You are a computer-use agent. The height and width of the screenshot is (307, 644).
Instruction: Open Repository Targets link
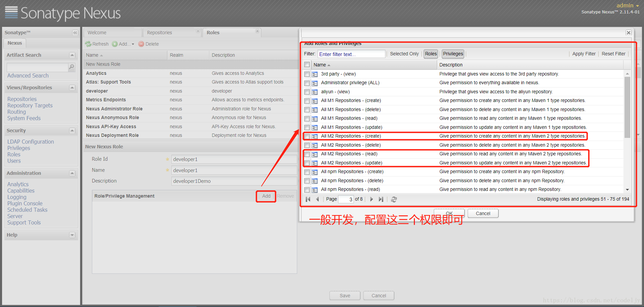pos(30,106)
